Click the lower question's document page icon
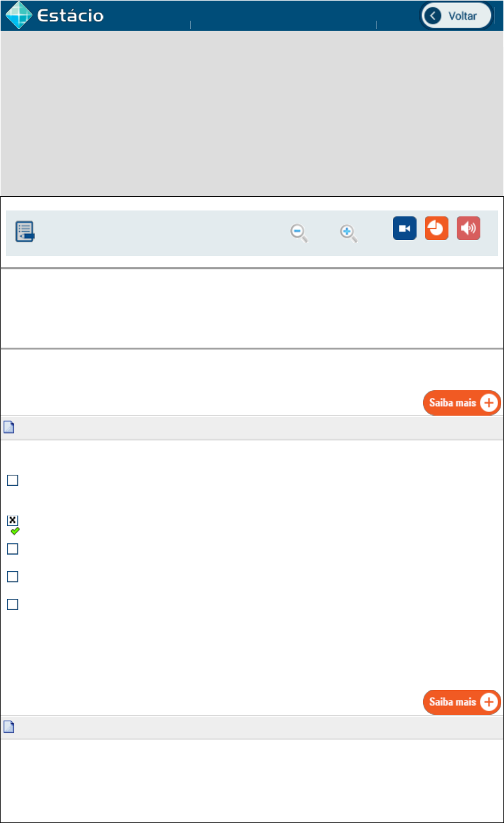This screenshot has height=823, width=504. (x=9, y=727)
